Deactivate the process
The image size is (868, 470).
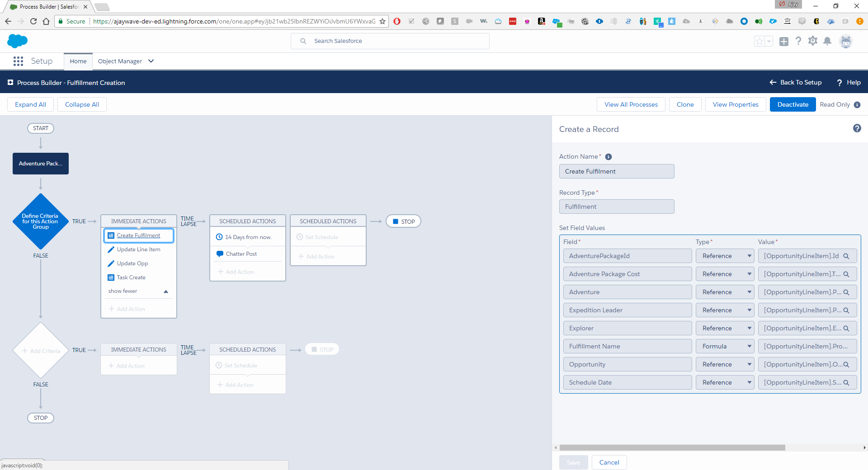coord(793,104)
